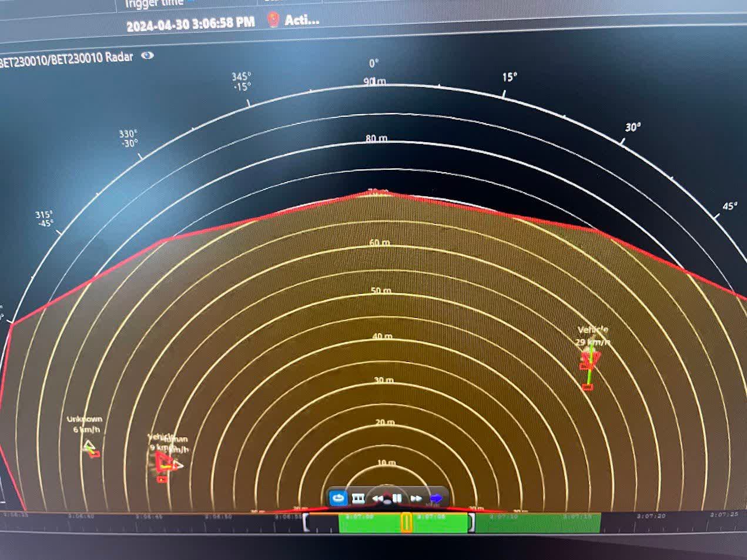Click the filmstrip clip icon
Viewport: 747px width, 560px height.
click(x=359, y=498)
